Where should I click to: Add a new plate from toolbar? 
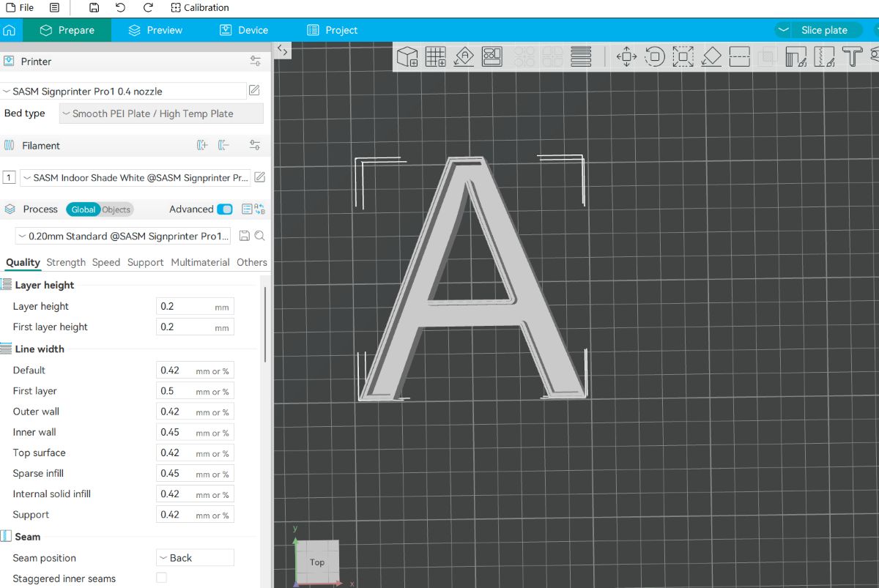click(x=436, y=56)
